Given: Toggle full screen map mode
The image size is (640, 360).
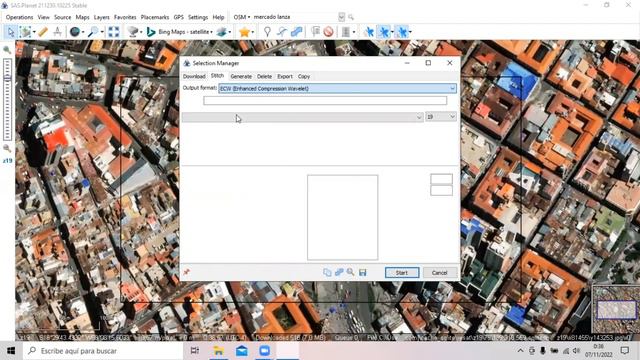Looking at the screenshot, I should (114, 32).
